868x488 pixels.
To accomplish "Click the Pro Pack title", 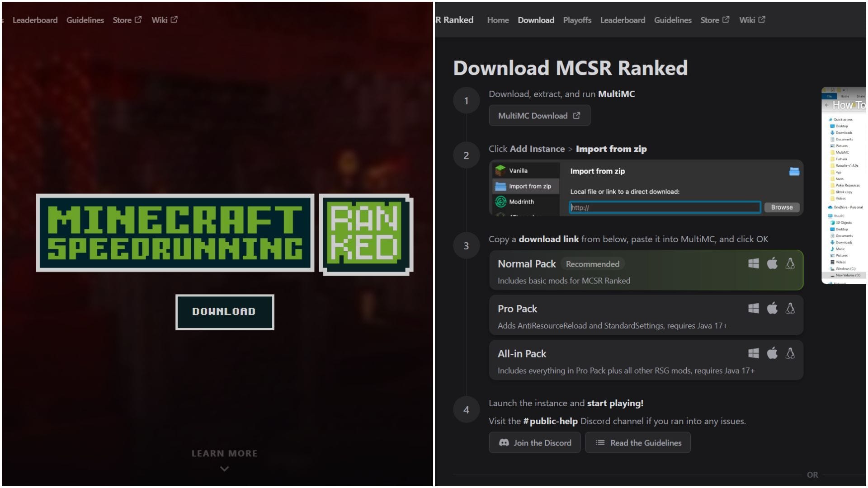I will [517, 309].
